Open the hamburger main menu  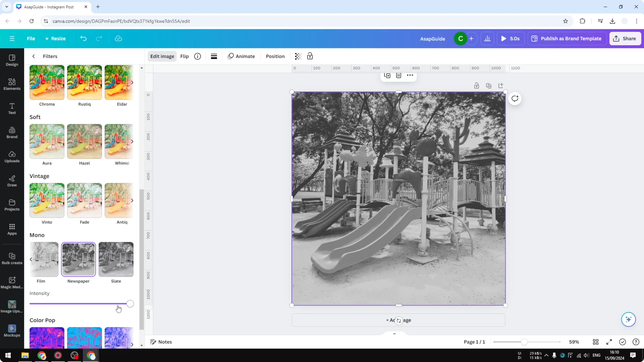(x=12, y=38)
